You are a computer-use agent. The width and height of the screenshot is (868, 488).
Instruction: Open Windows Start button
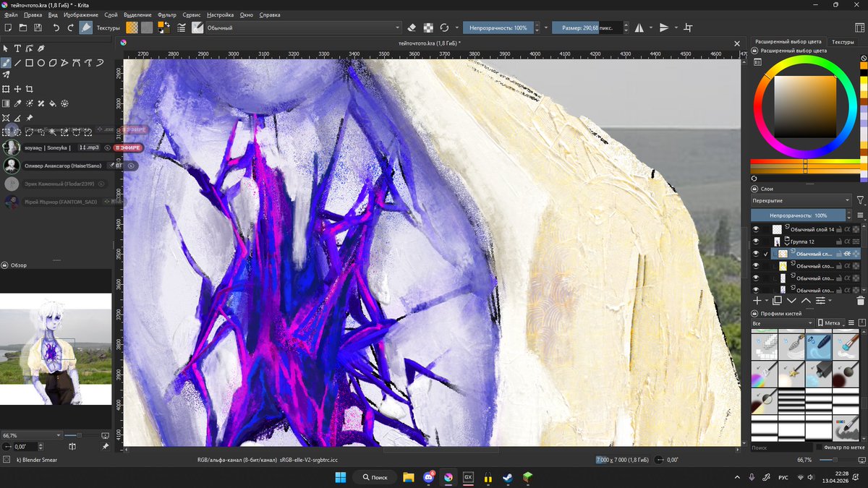pos(340,477)
